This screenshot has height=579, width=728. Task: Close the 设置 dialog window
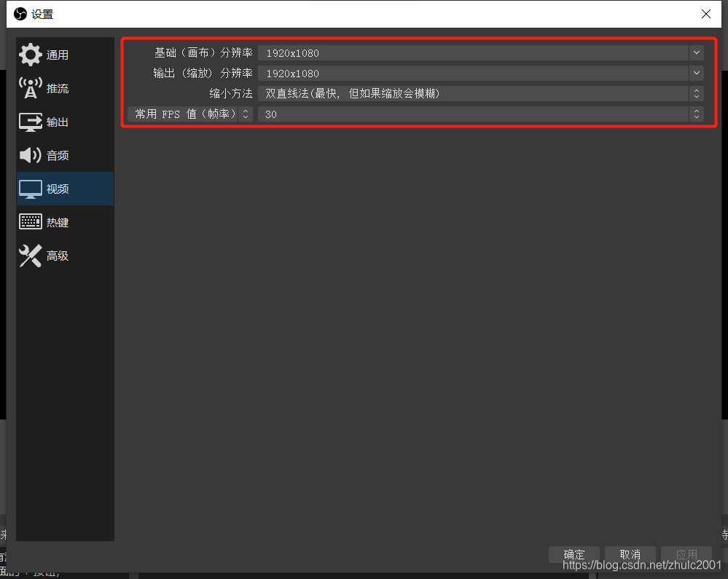pos(705,14)
